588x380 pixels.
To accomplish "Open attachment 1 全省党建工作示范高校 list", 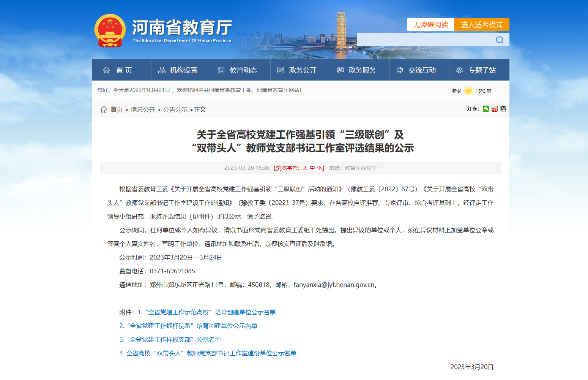I will [207, 312].
